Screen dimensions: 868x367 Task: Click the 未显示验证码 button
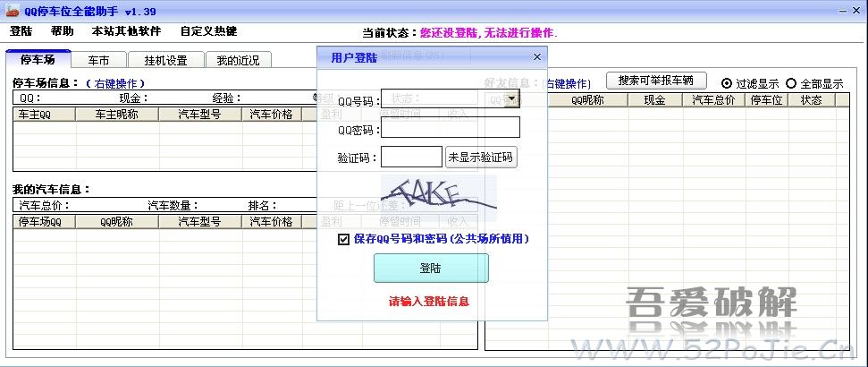[481, 157]
